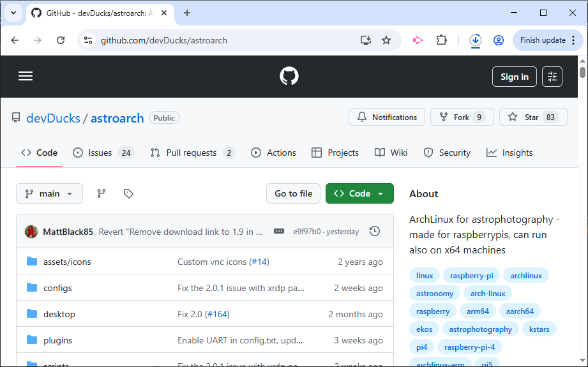The width and height of the screenshot is (588, 367).
Task: Open the plugins folder name
Action: [x=57, y=340]
